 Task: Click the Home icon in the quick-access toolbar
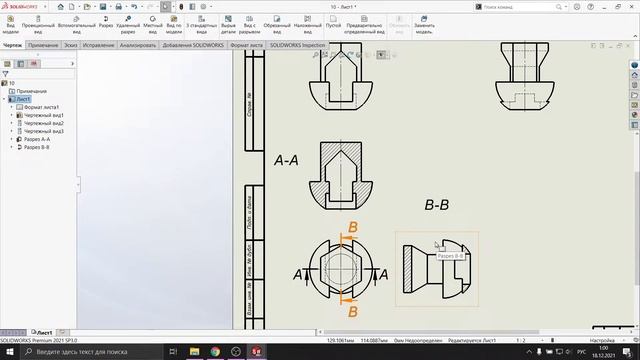[x=60, y=7]
